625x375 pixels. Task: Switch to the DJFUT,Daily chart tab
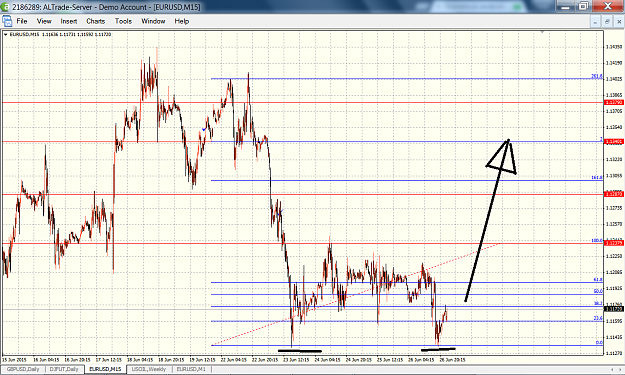[x=64, y=369]
